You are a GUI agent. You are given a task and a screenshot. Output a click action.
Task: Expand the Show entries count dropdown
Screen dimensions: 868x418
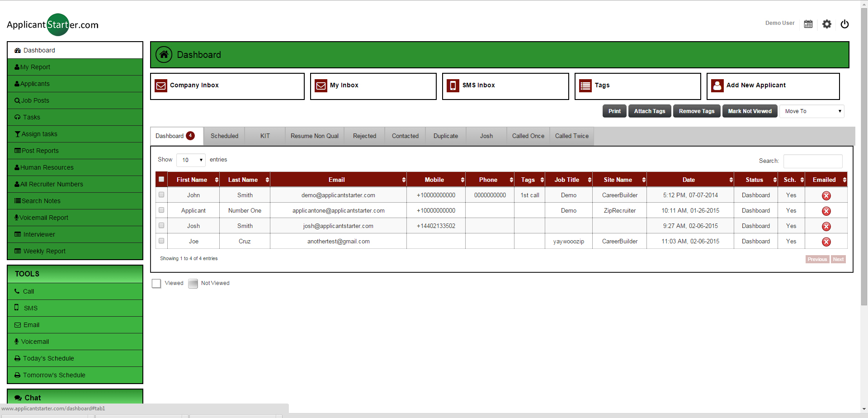[191, 160]
